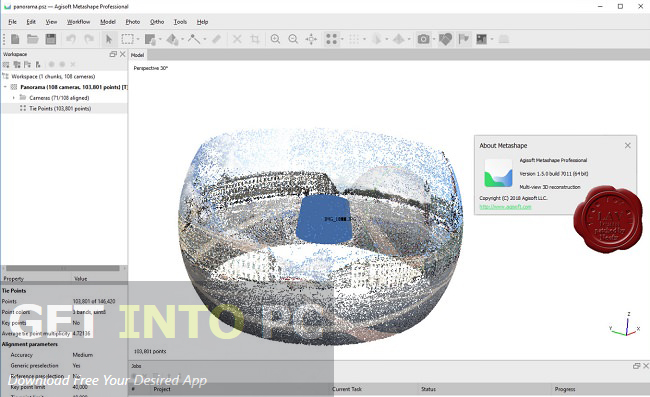
Task: Toggle Show Images thumbnails in the toolbar
Action: pyautogui.click(x=481, y=39)
